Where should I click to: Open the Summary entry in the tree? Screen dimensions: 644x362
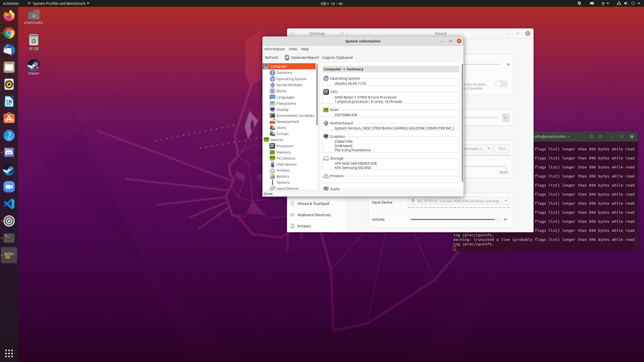(x=284, y=73)
